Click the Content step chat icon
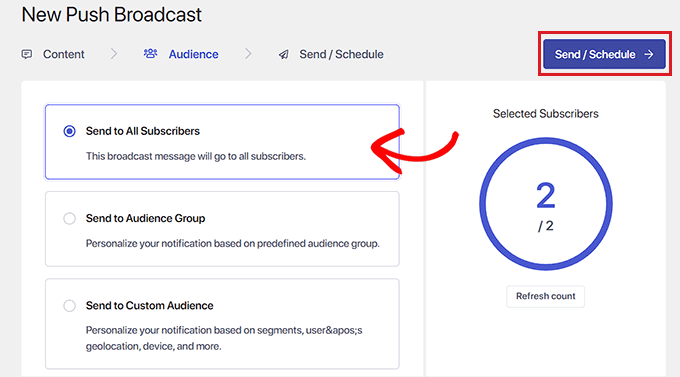 tap(27, 54)
